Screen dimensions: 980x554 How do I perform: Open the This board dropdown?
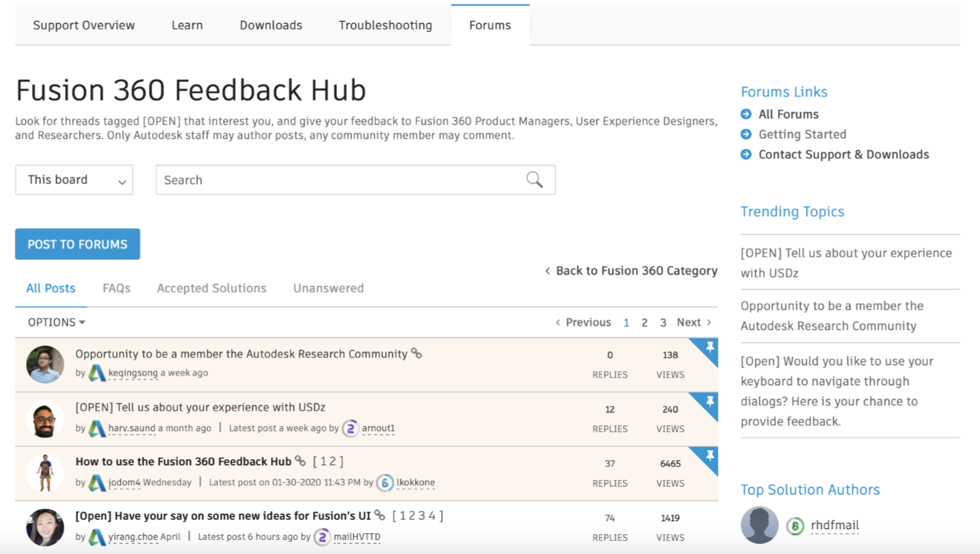[x=73, y=179]
